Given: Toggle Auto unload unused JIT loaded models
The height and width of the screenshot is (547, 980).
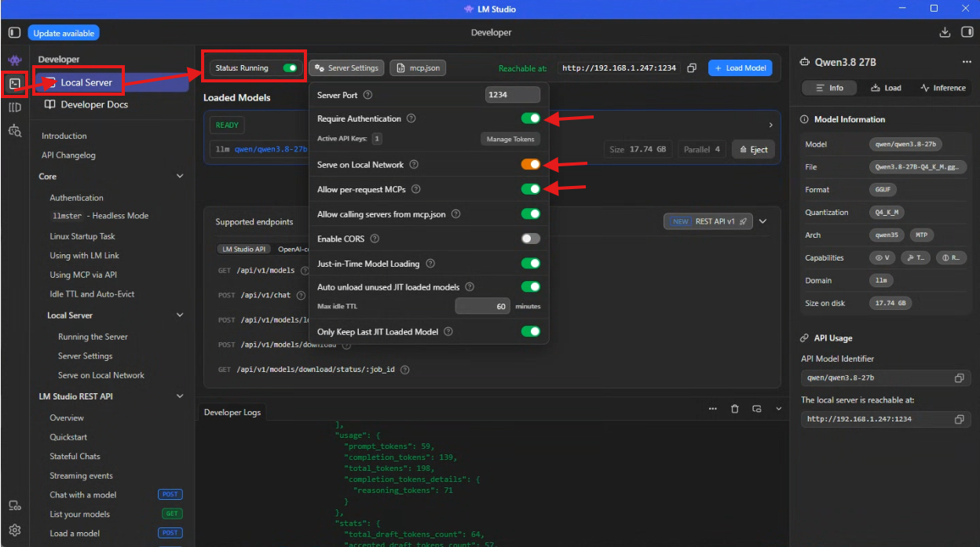Looking at the screenshot, I should [531, 287].
